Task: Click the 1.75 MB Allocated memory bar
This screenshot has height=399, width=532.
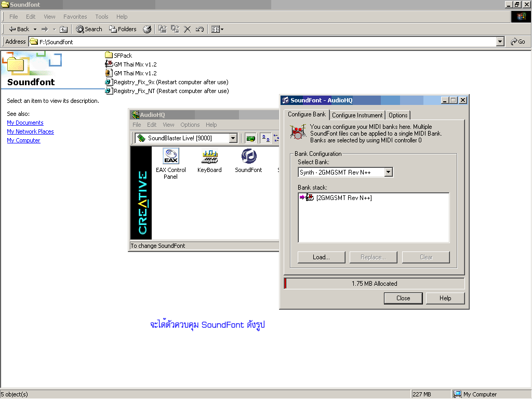Action: click(x=374, y=283)
